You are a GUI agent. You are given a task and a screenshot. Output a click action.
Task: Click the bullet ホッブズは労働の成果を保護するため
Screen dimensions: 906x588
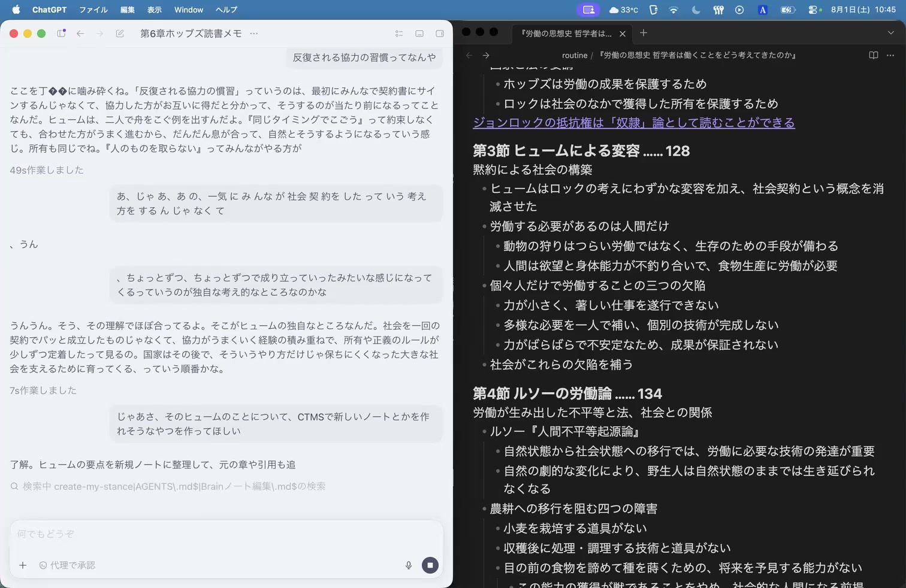605,84
